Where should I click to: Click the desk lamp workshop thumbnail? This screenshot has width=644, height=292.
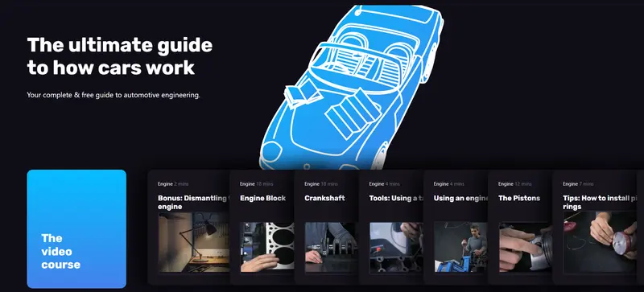pos(193,242)
